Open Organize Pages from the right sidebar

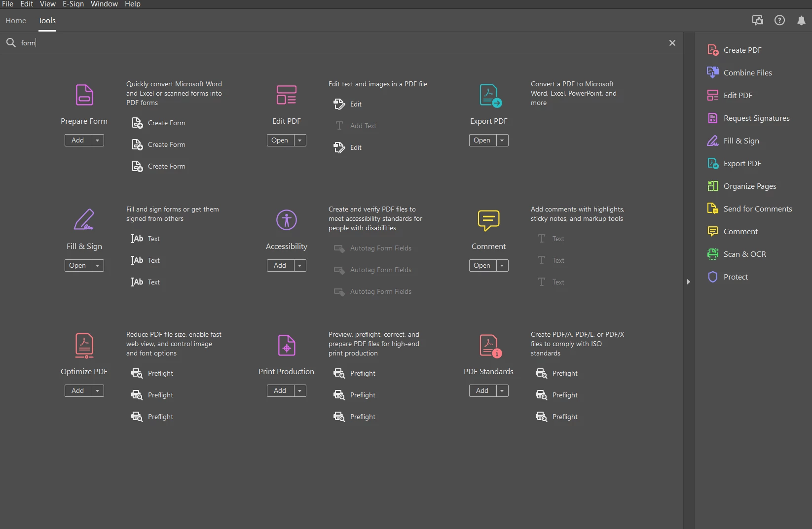(742, 186)
